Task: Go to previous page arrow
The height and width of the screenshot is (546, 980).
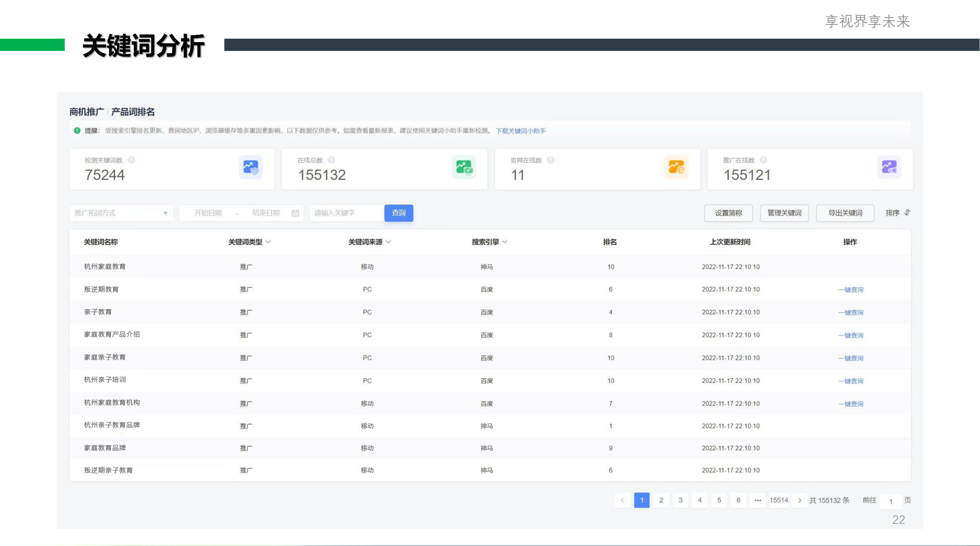Action: 622,500
